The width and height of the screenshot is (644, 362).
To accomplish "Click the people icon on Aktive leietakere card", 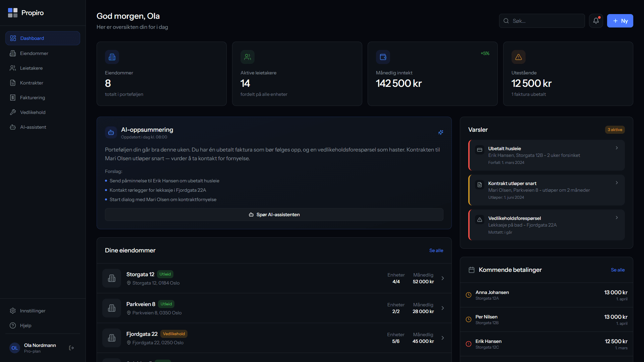I will click(248, 57).
